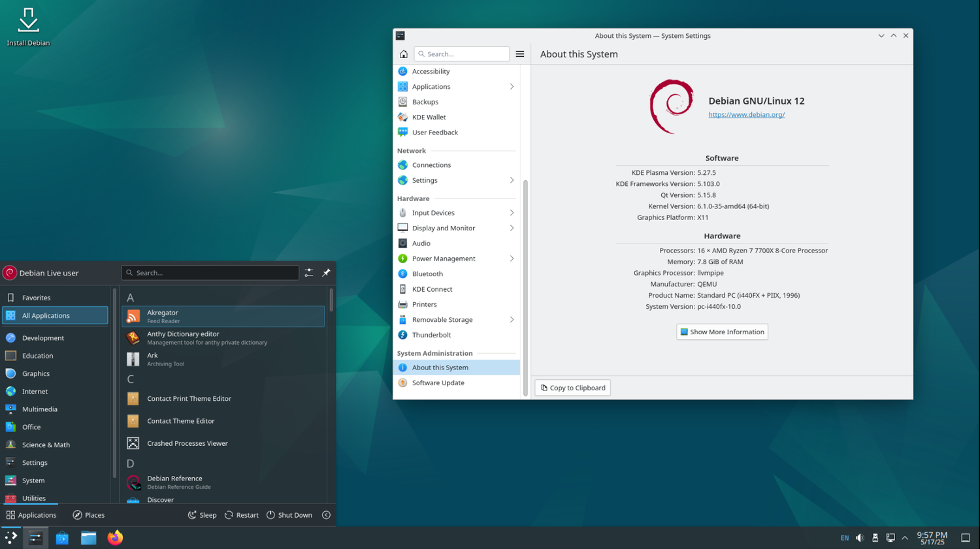The width and height of the screenshot is (980, 549).
Task: Click the Contact Theme Editor icon
Action: (x=133, y=421)
